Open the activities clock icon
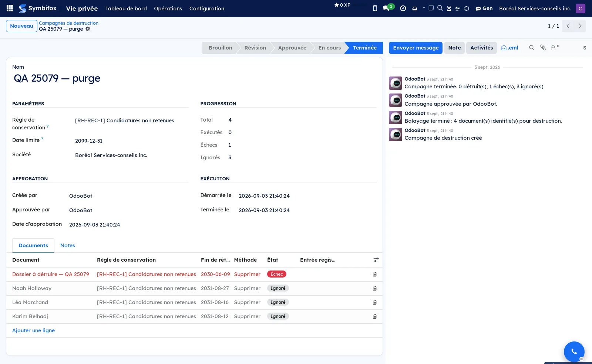Screen dimensions: 592x364 coord(403,8)
